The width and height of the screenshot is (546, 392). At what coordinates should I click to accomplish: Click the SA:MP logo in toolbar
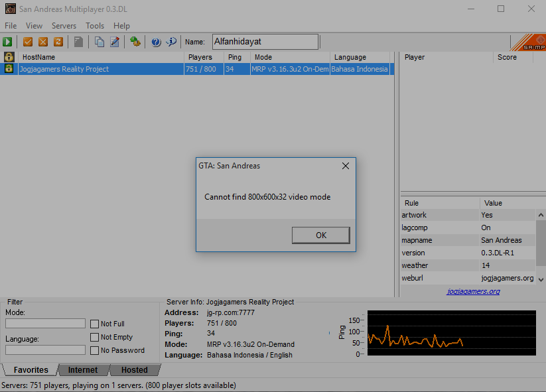[529, 42]
